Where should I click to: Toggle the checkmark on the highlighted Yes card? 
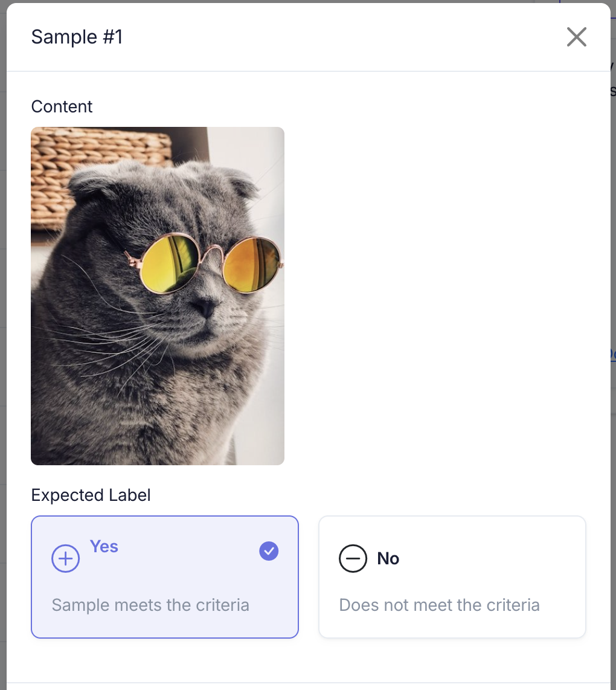(x=269, y=551)
